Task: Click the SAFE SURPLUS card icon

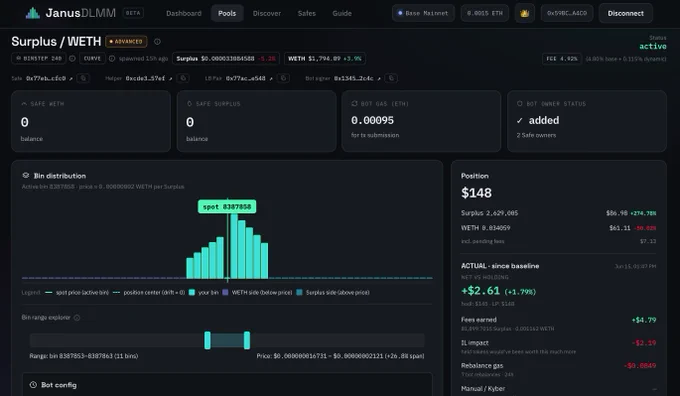Action: [190, 104]
